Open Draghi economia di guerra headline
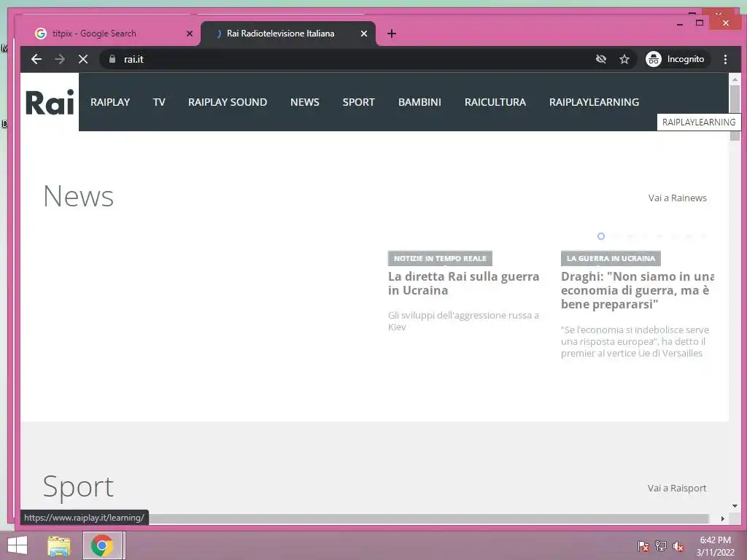Image resolution: width=747 pixels, height=560 pixels. click(638, 290)
